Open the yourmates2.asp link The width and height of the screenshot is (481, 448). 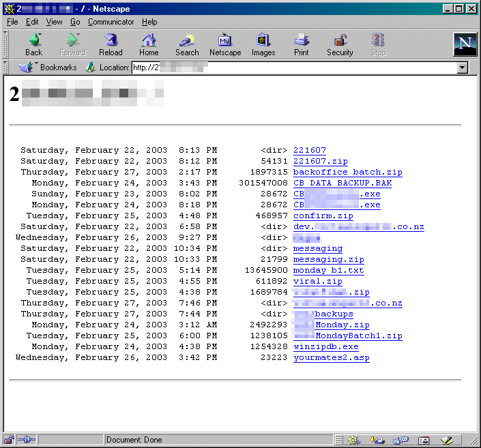coord(331,358)
